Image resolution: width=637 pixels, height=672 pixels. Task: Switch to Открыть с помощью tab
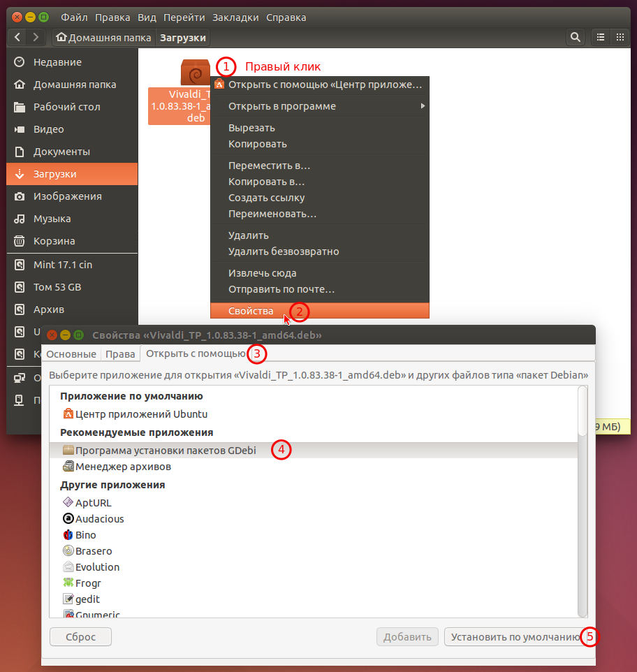click(x=196, y=353)
